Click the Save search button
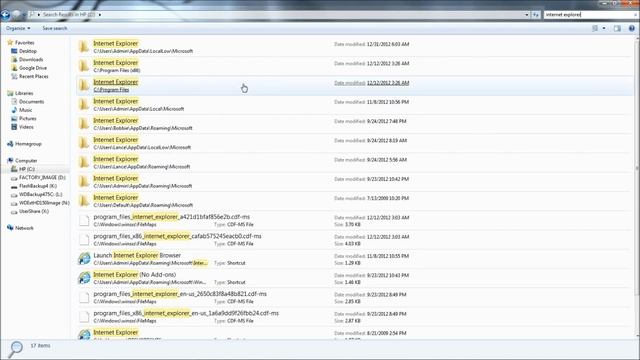 point(55,28)
